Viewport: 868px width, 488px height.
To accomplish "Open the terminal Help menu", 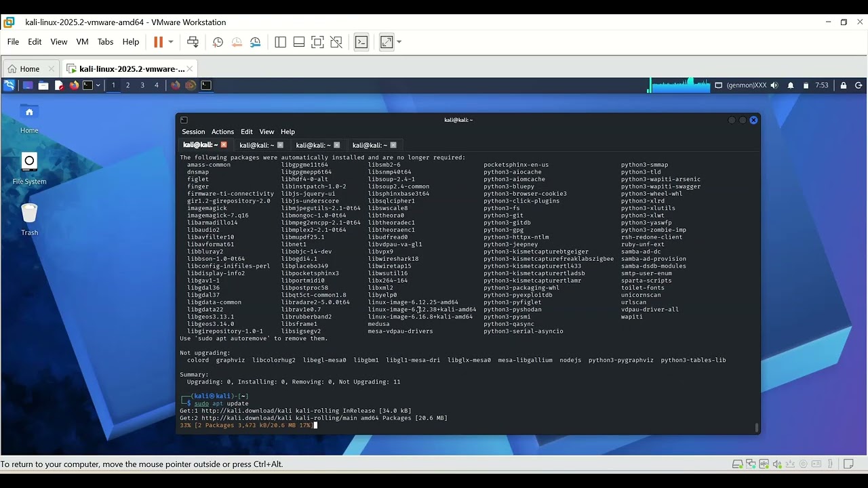I will 288,132.
